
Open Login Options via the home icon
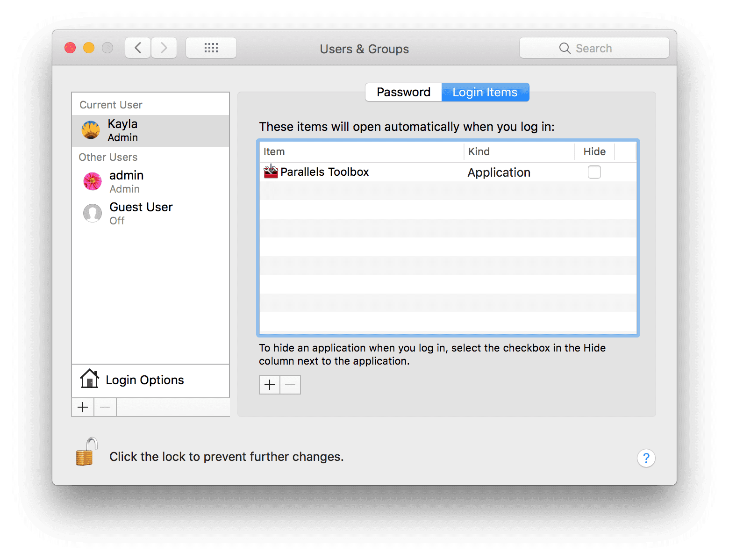click(x=89, y=379)
